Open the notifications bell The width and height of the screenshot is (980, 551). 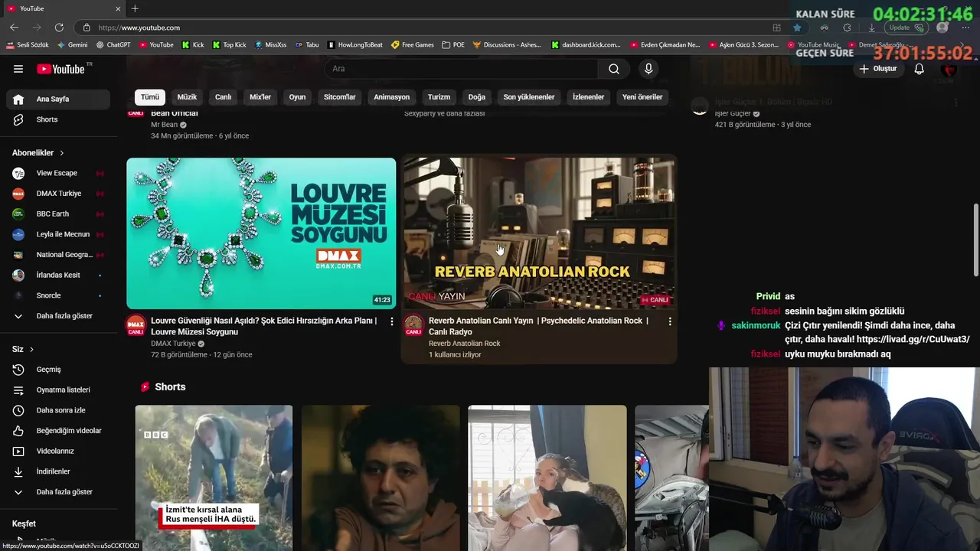920,69
